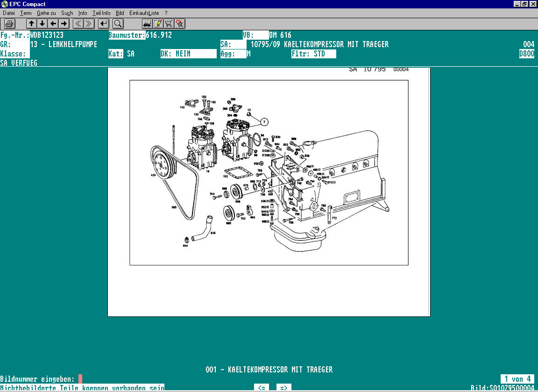Click the car vehicle info icon
This screenshot has width=538, height=392.
coord(147,23)
